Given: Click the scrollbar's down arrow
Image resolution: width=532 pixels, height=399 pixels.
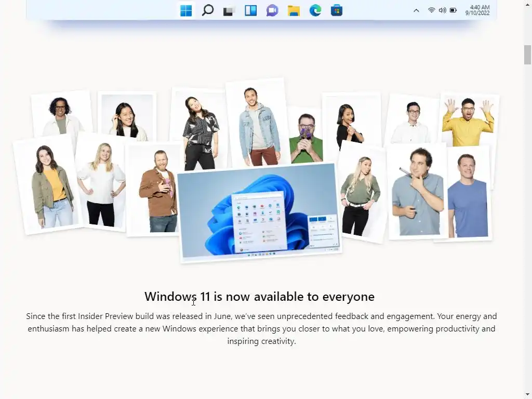Looking at the screenshot, I should [x=527, y=394].
